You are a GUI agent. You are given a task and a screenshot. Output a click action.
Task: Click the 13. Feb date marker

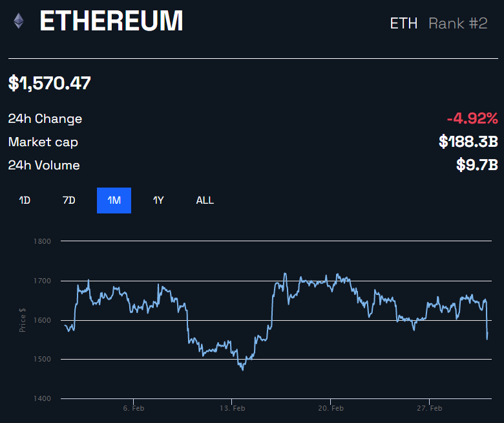(232, 408)
